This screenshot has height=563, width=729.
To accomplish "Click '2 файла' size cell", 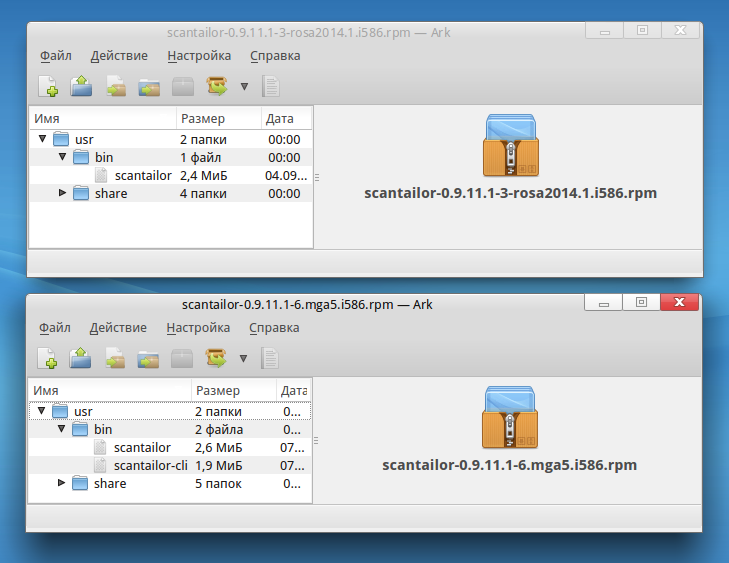I will (219, 430).
